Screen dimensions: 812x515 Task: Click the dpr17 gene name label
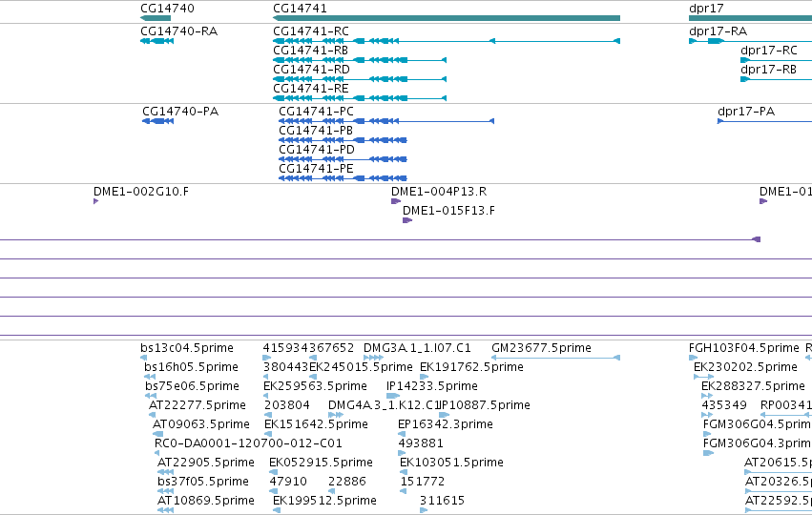(x=706, y=9)
